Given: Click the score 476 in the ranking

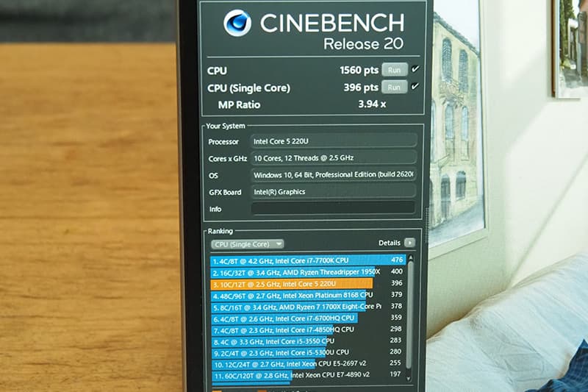Looking at the screenshot, I should tap(397, 260).
